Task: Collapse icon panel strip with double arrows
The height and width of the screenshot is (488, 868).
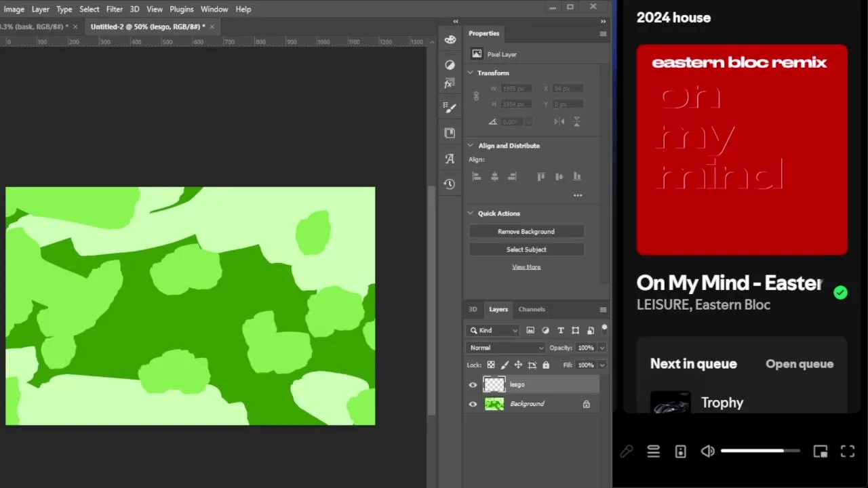Action: tap(456, 21)
